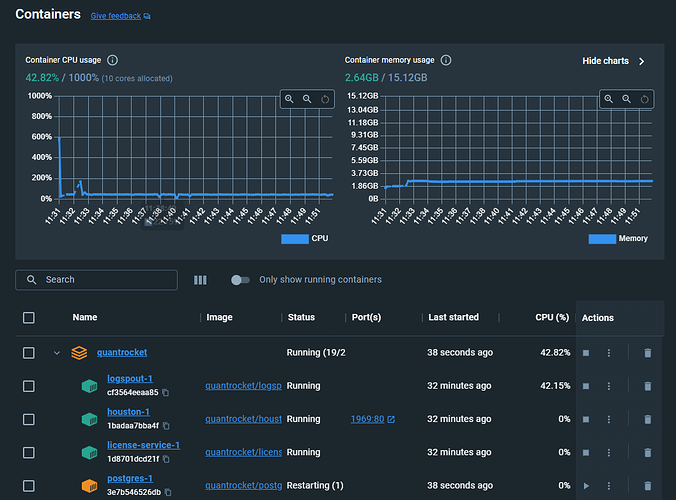
Task: Toggle Only show running containers switch
Action: click(x=240, y=280)
